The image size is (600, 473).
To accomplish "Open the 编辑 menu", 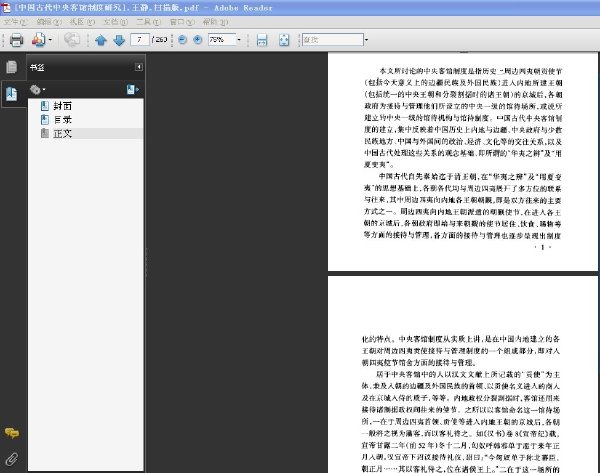I will tap(49, 22).
